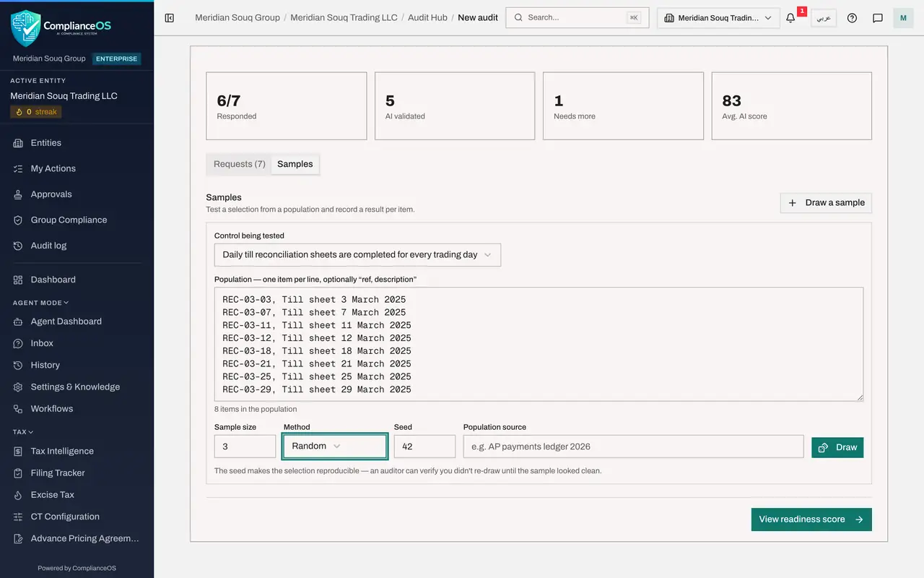The width and height of the screenshot is (924, 578).
Task: Click View readiness score
Action: (x=811, y=519)
